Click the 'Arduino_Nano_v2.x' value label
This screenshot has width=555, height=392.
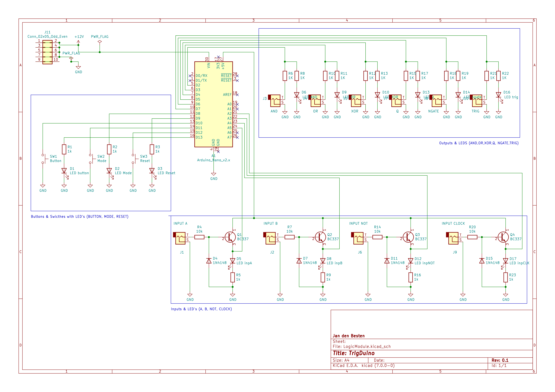(x=213, y=160)
